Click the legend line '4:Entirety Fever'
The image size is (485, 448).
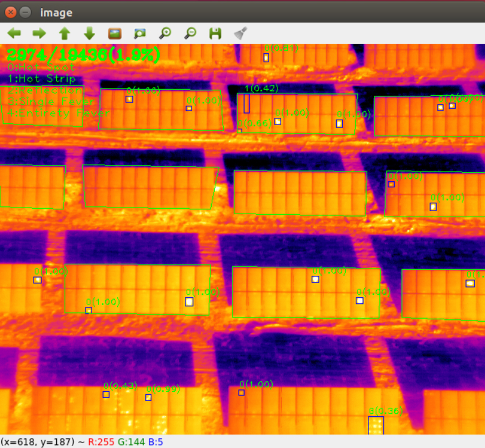click(59, 113)
